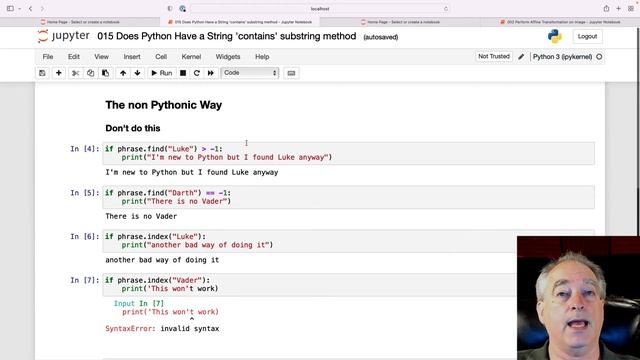Open a new tab with plus icon
Viewport: 640px width, 360px height.
[x=619, y=9]
